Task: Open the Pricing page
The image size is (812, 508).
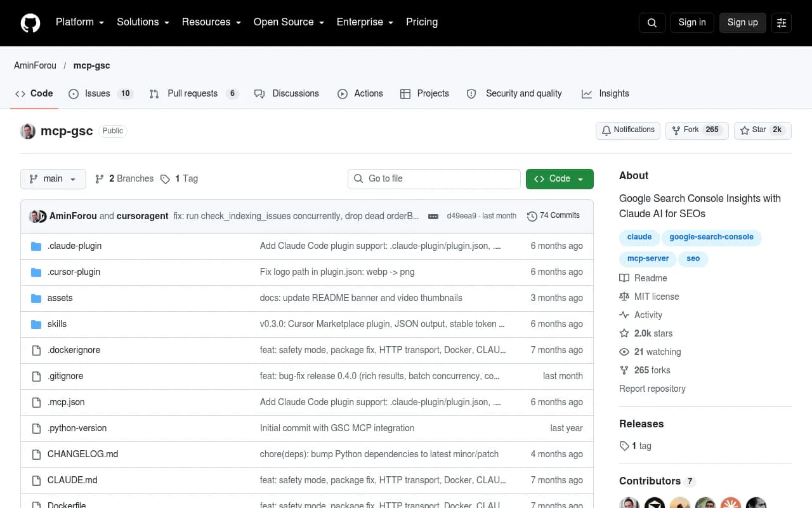Action: (x=422, y=22)
